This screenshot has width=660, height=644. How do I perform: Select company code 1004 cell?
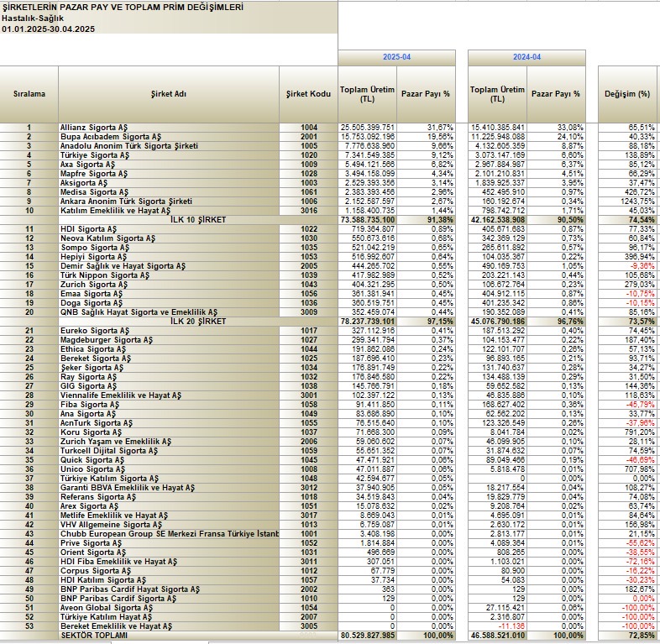tap(309, 128)
